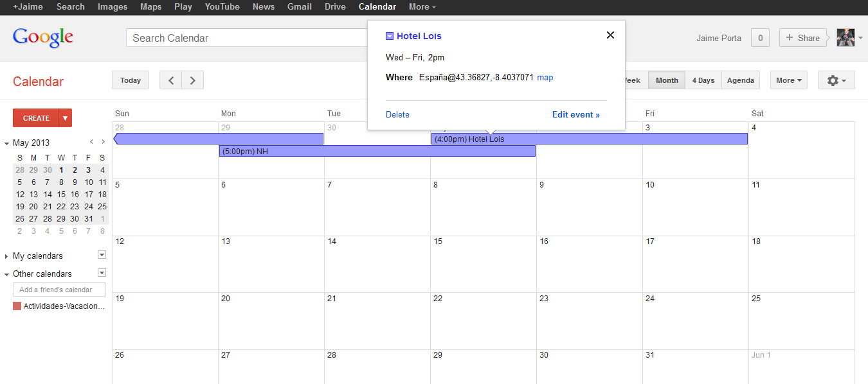The image size is (868, 384).
Task: Click the user profile avatar
Action: point(845,38)
